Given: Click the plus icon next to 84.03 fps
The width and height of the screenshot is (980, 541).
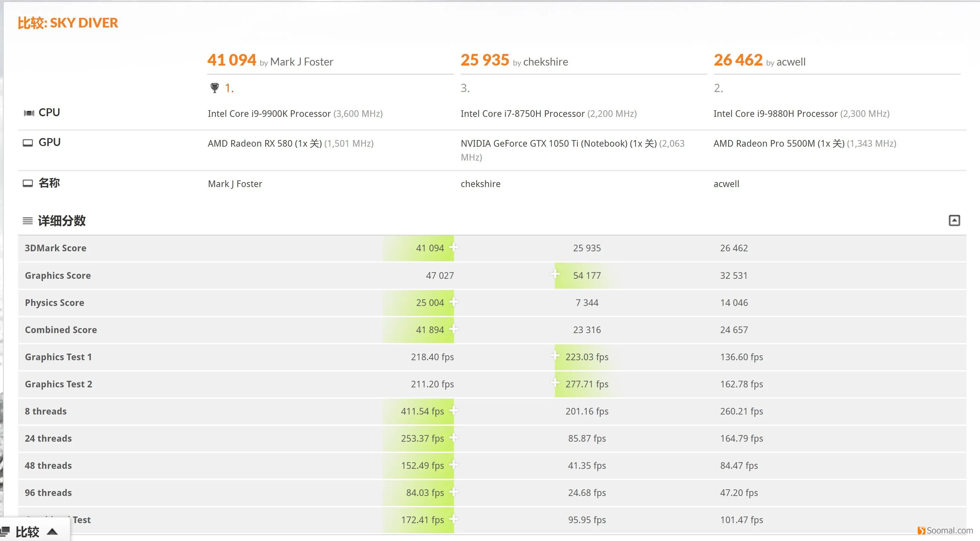Looking at the screenshot, I should coord(454,492).
